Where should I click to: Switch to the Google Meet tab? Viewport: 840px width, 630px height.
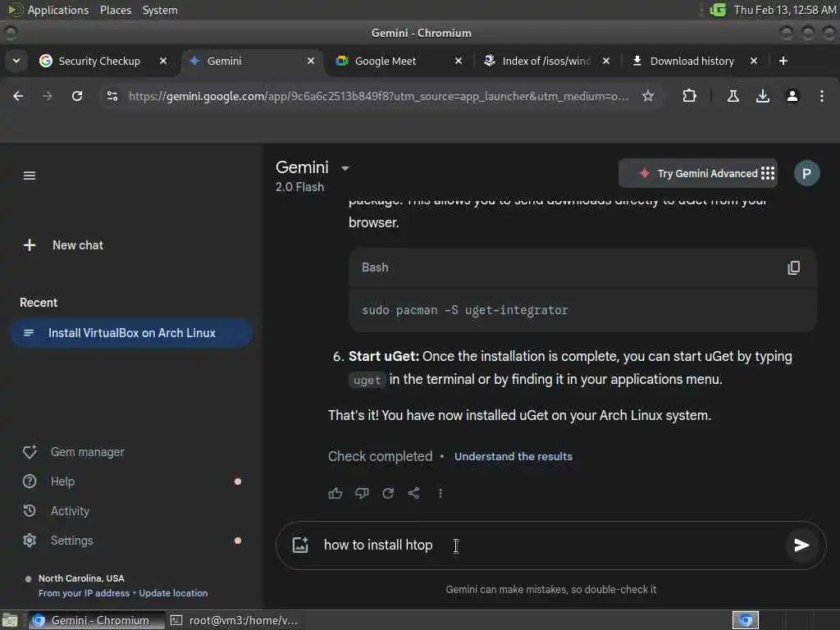[386, 61]
